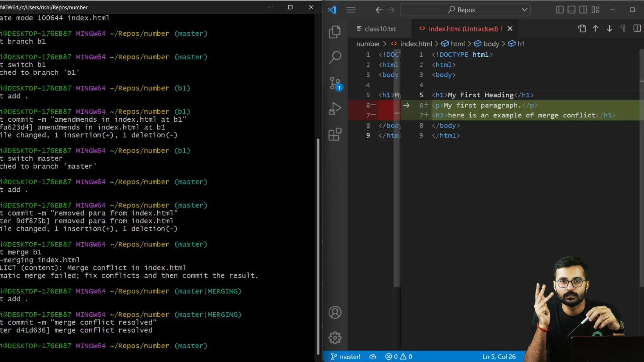Close the index.html (Untracked) tab
This screenshot has height=362, width=644.
coord(510,28)
